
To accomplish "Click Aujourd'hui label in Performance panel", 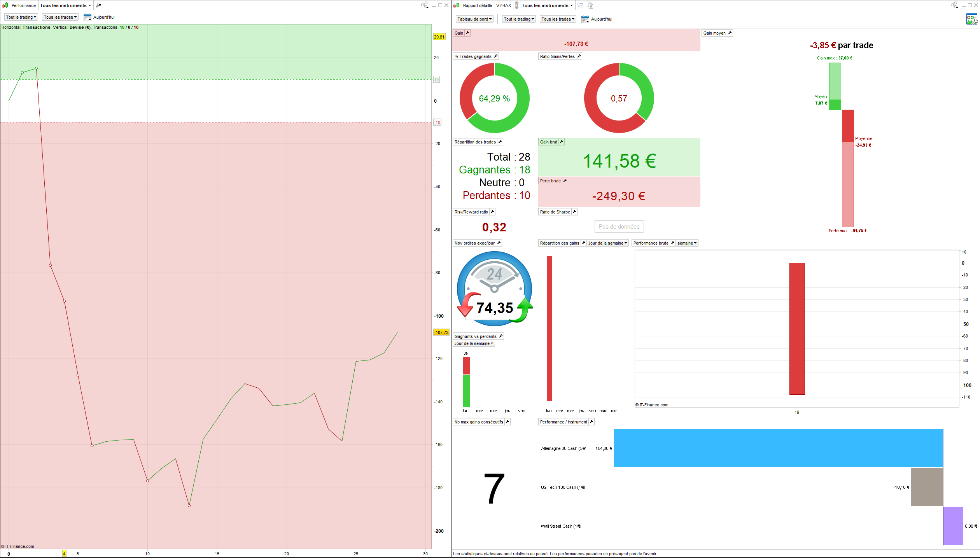I will [104, 17].
